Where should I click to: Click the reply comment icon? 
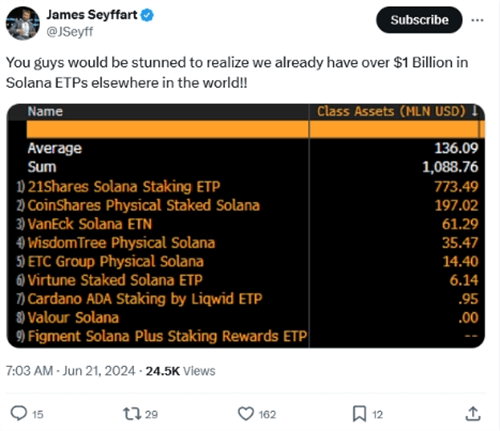tap(19, 413)
